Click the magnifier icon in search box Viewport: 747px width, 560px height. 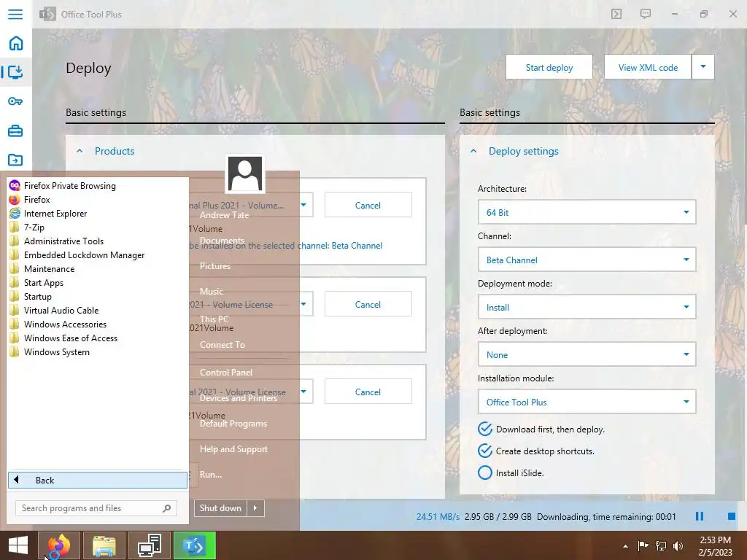(x=167, y=508)
